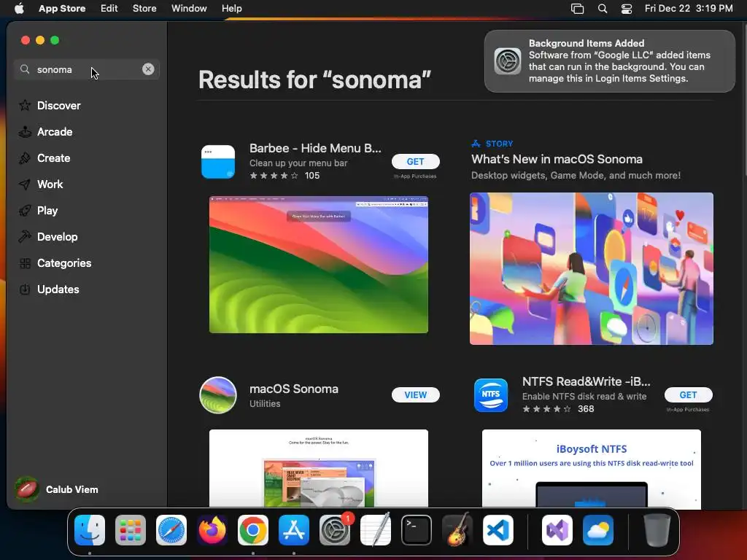Open the cloud weather app in dock

(x=598, y=530)
